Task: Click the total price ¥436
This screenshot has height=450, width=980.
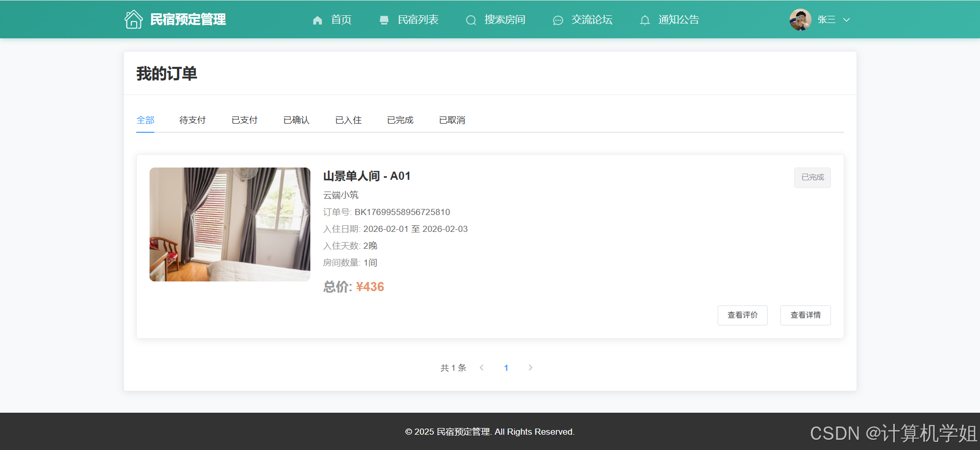Action: (x=370, y=287)
